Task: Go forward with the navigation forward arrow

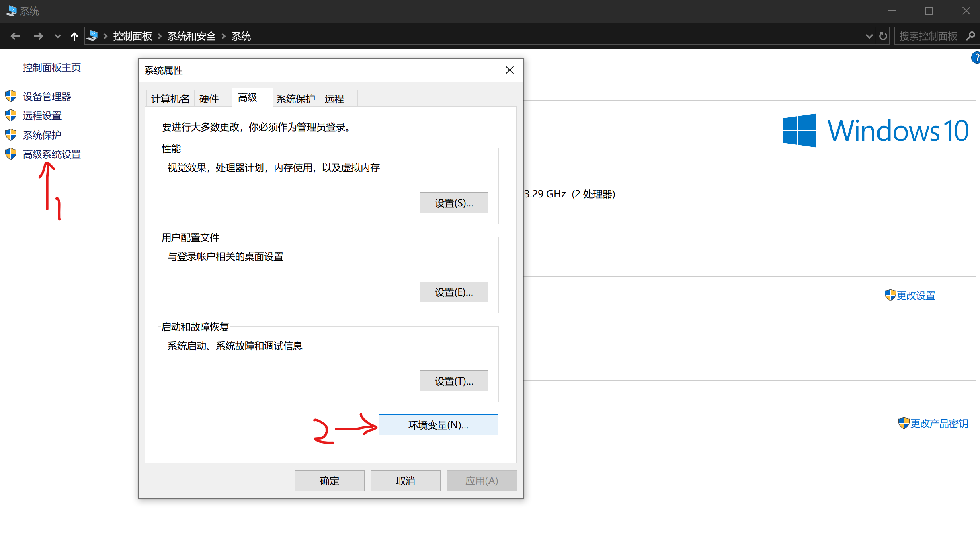Action: [38, 36]
